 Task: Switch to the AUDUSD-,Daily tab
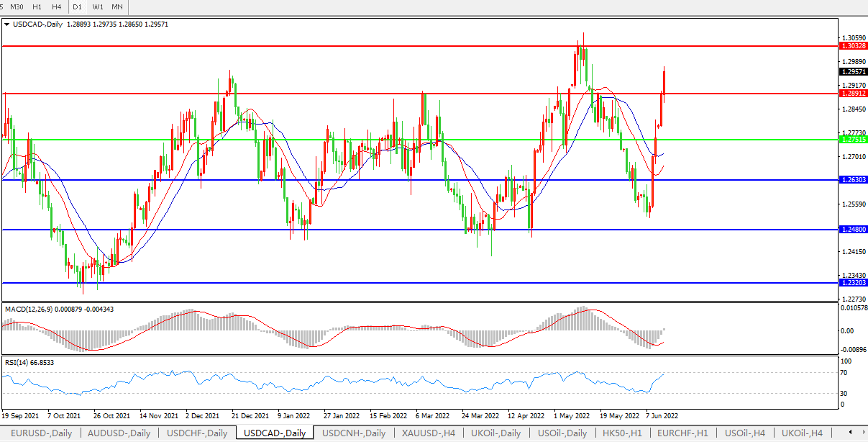(119, 433)
